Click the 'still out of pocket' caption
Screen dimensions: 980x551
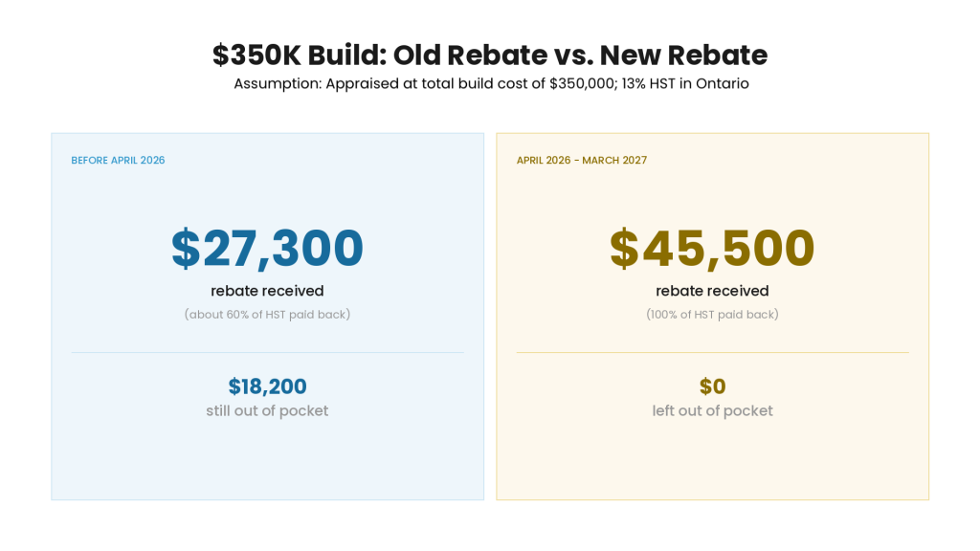point(268,410)
